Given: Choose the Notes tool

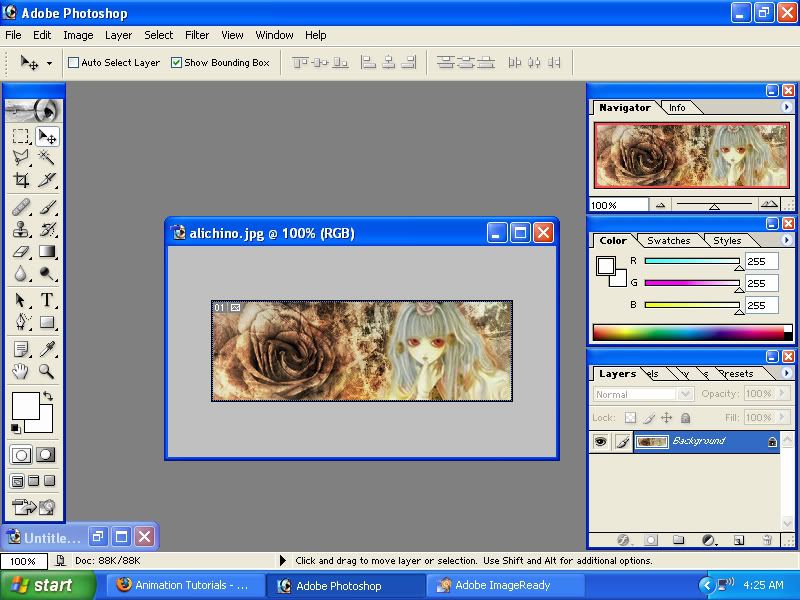Looking at the screenshot, I should [20, 349].
